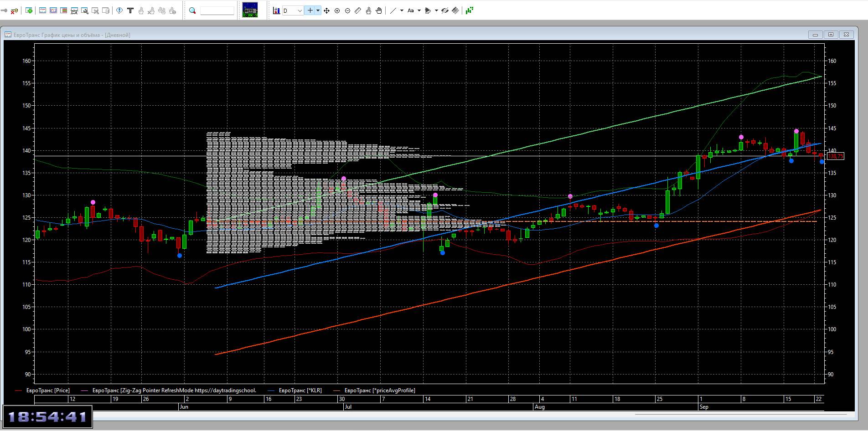Screen dimensions: 868x431
Task: Open the D interval dropdown
Action: pos(293,10)
